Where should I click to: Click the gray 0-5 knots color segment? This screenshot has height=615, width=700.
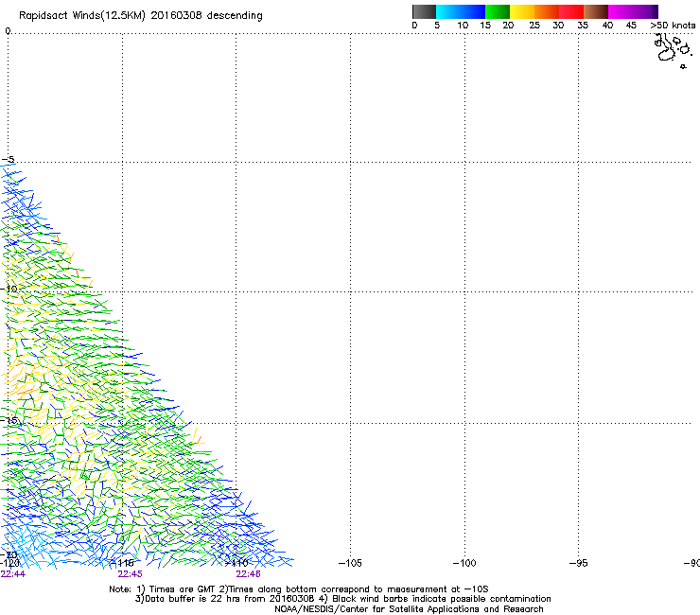pos(424,11)
